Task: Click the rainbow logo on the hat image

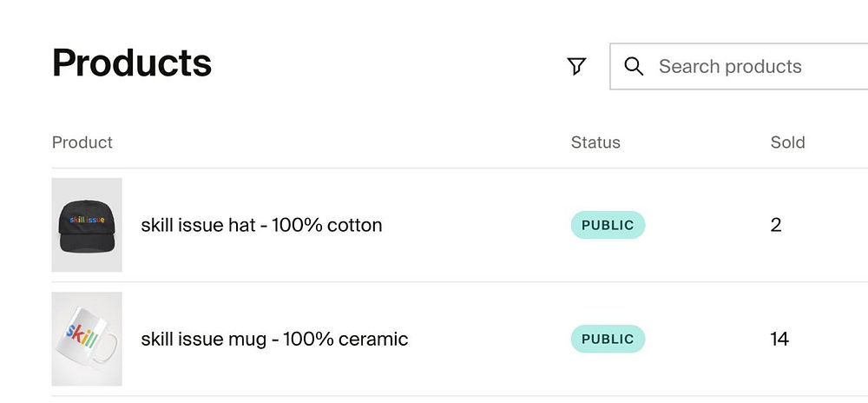Action: 87,220
